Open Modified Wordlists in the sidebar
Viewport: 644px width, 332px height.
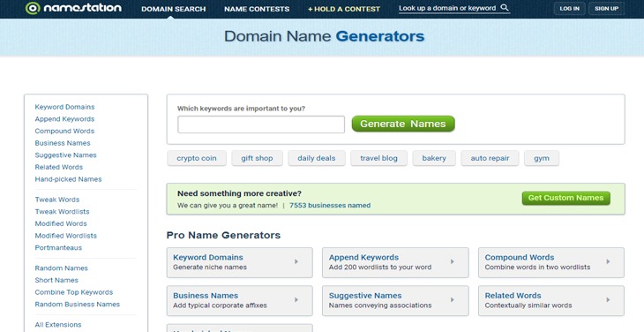tap(65, 236)
